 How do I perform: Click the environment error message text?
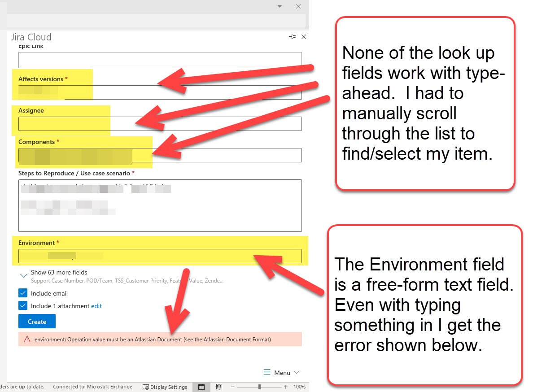tap(153, 340)
